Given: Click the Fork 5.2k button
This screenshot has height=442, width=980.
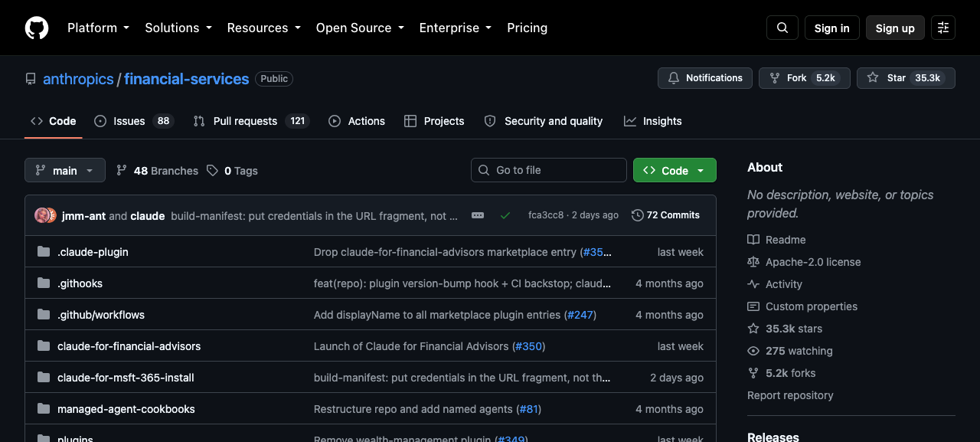Looking at the screenshot, I should pos(805,78).
